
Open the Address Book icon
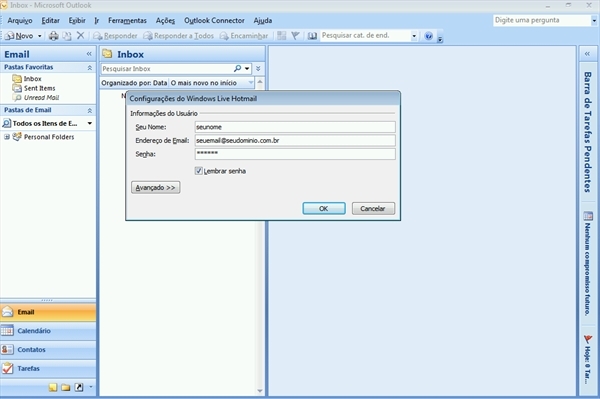[x=312, y=36]
